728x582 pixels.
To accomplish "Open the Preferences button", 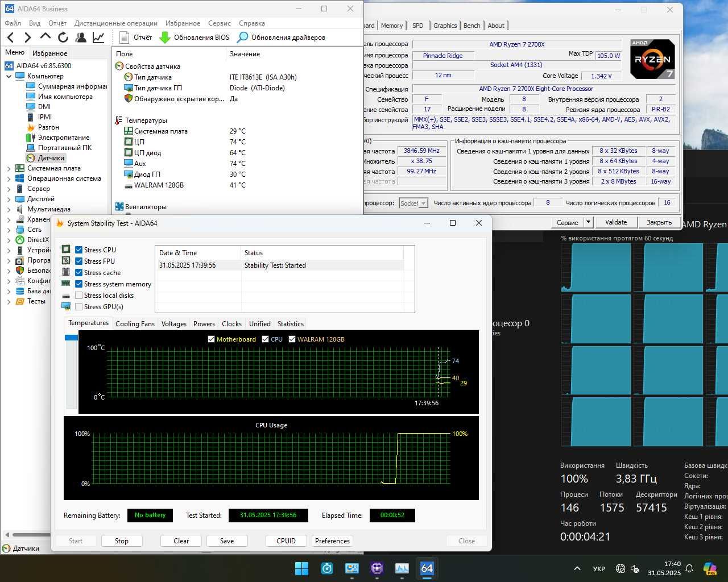I will (333, 541).
